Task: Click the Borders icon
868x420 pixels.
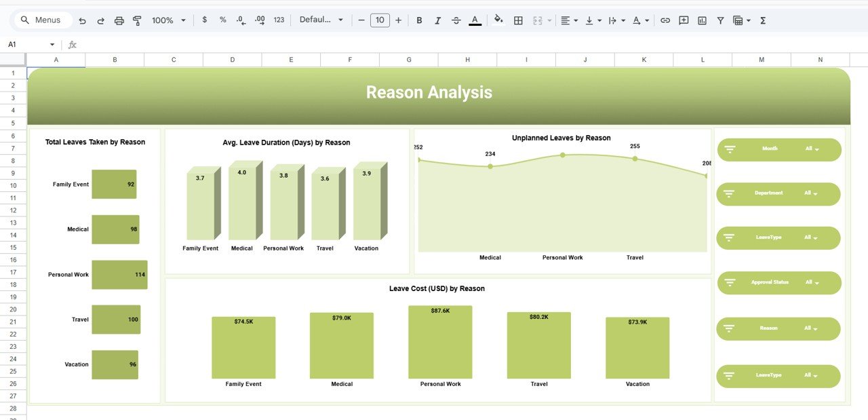Action: [x=518, y=20]
